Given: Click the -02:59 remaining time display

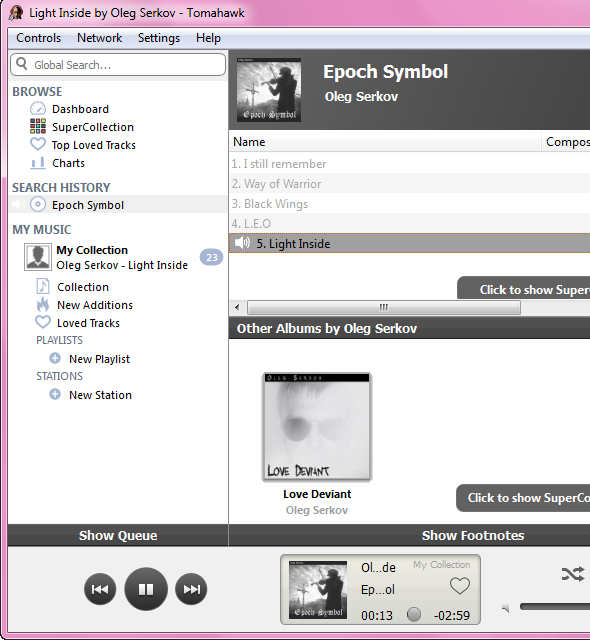Looking at the screenshot, I should [452, 615].
